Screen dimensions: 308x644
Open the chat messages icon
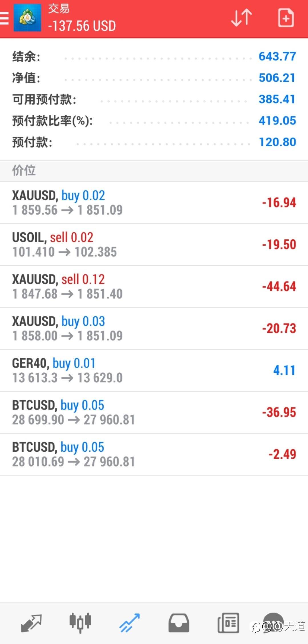(273, 622)
